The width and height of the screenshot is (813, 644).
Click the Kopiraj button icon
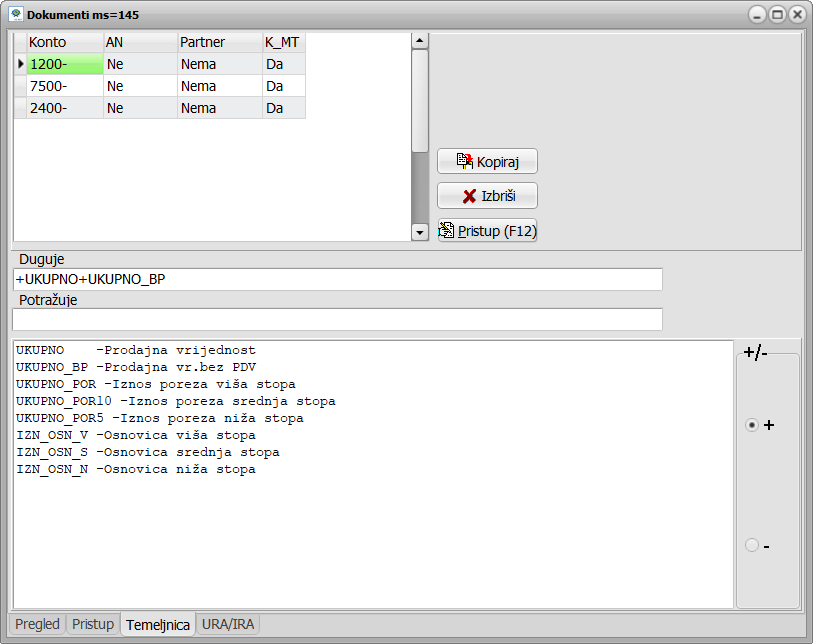pos(464,161)
